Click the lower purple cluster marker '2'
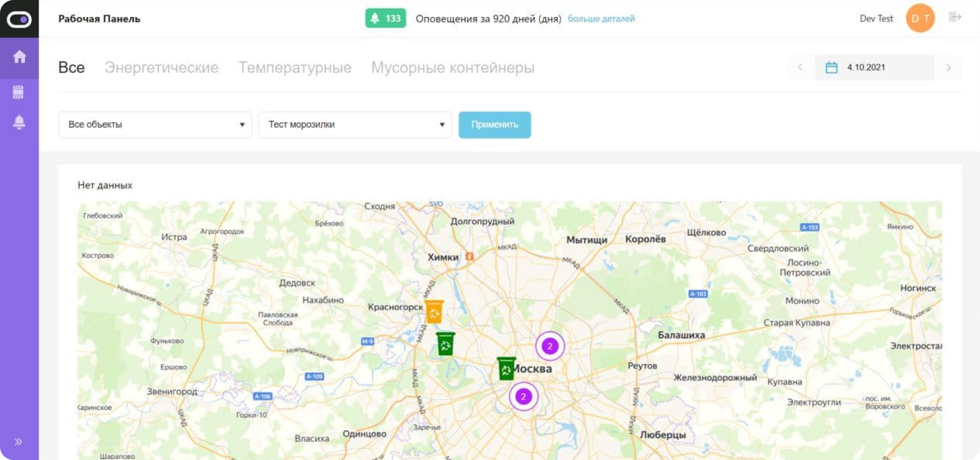Image resolution: width=980 pixels, height=460 pixels. pos(523,396)
